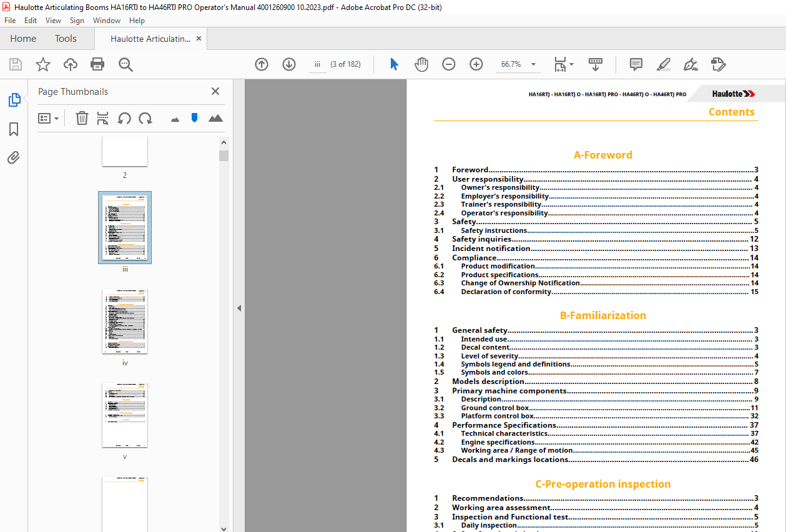The width and height of the screenshot is (786, 532).
Task: Open the find text magnifier tool
Action: click(125, 64)
